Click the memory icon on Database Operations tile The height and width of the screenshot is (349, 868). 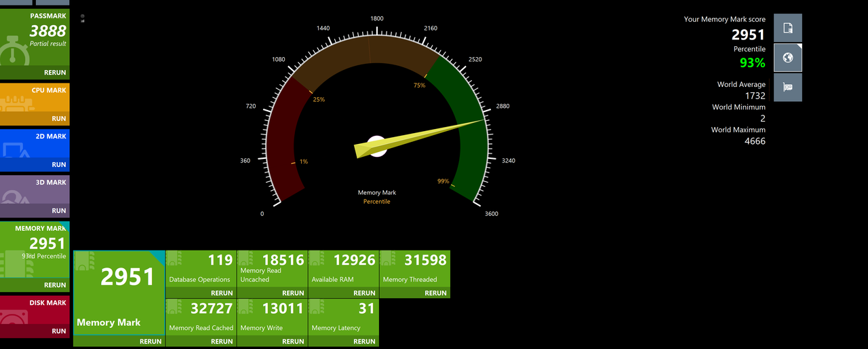(175, 259)
